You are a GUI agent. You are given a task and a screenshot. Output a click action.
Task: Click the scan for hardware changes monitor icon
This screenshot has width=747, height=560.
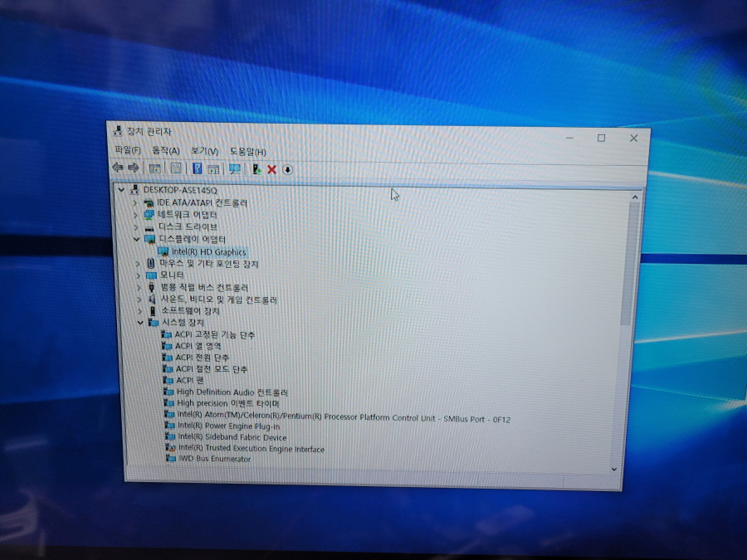click(234, 169)
